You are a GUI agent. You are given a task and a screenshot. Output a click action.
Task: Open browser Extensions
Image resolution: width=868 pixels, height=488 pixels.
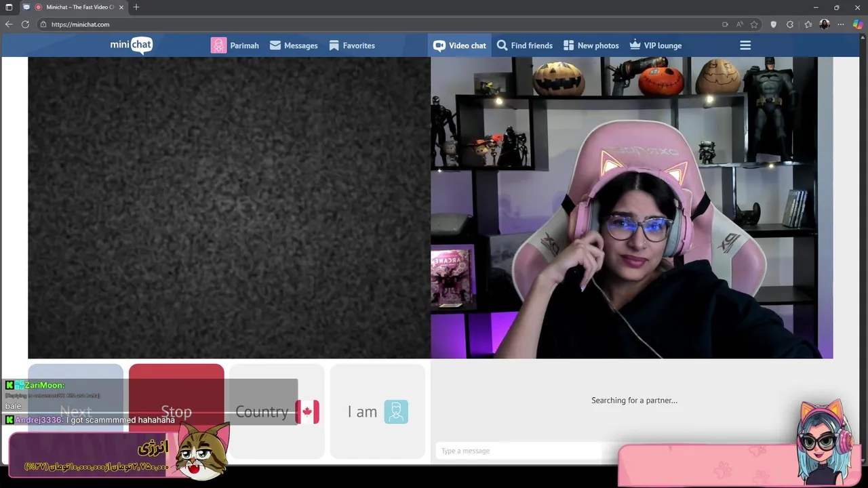[x=790, y=24]
